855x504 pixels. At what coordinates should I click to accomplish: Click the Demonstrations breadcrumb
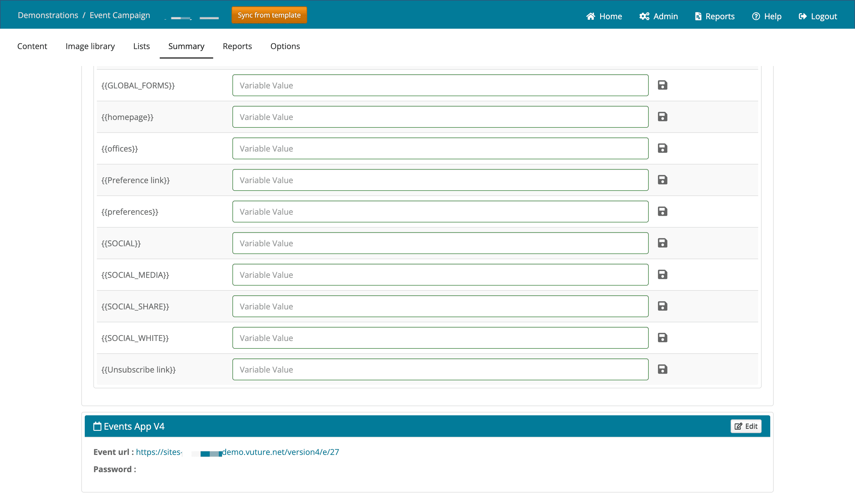48,15
